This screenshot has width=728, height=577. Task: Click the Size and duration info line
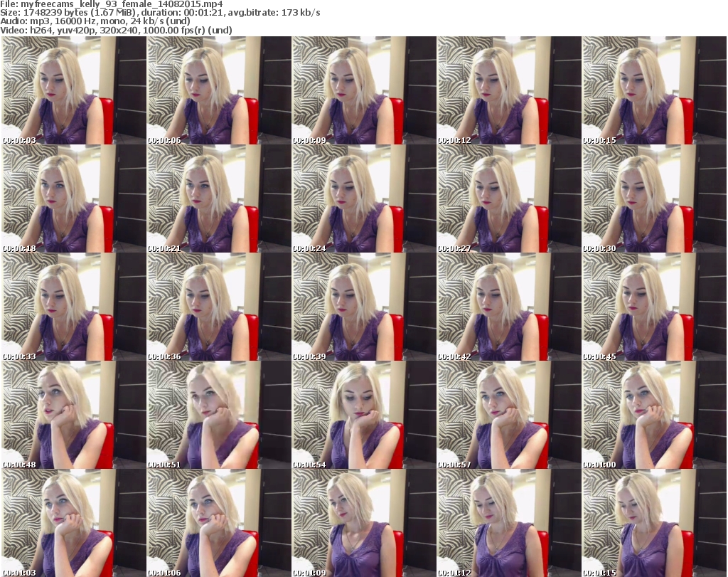(160, 13)
